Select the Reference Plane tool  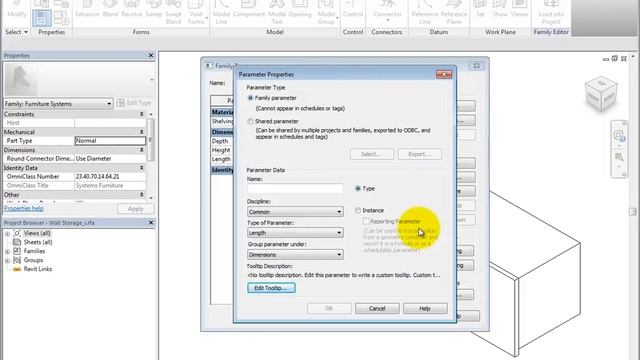coord(454,13)
